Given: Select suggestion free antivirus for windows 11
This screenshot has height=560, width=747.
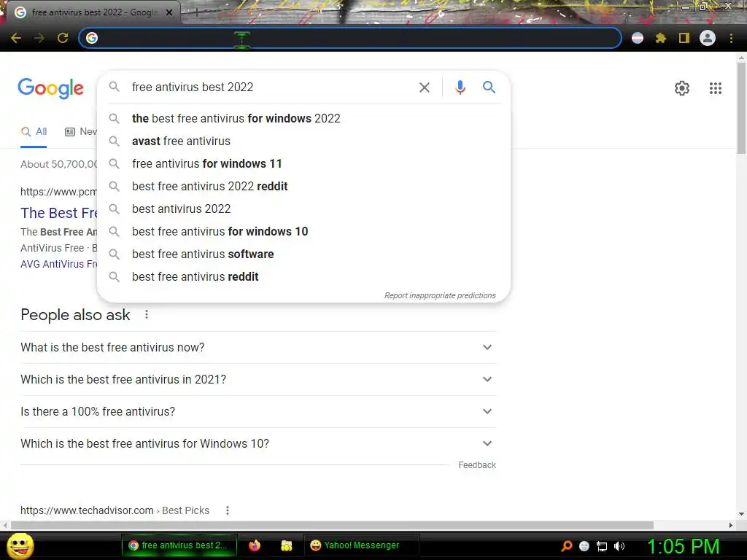Looking at the screenshot, I should point(303,164).
